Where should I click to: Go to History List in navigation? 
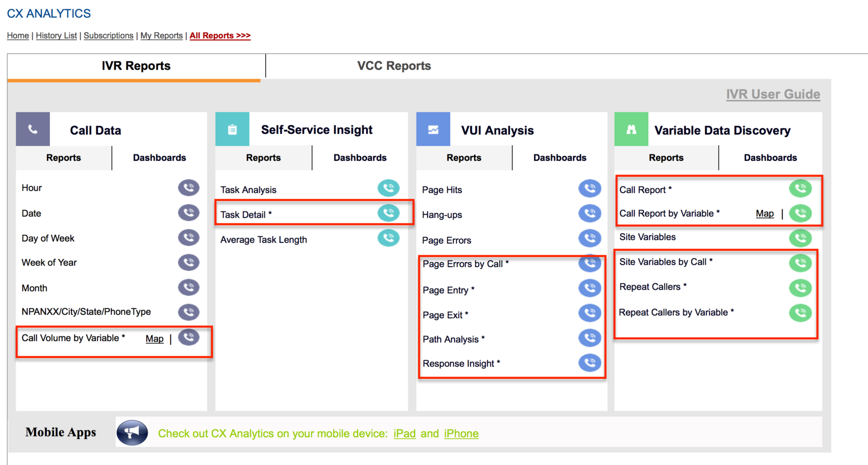click(56, 35)
